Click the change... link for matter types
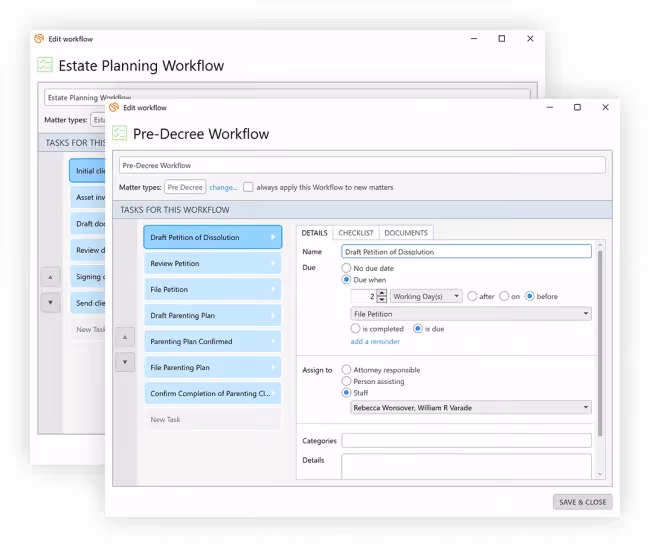650x547 pixels. tap(223, 187)
